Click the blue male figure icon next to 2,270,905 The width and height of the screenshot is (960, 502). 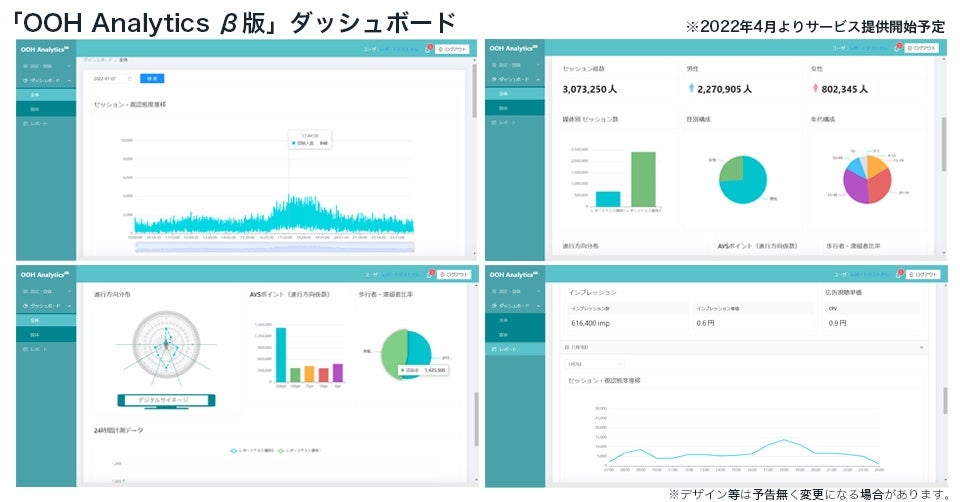[x=691, y=88]
